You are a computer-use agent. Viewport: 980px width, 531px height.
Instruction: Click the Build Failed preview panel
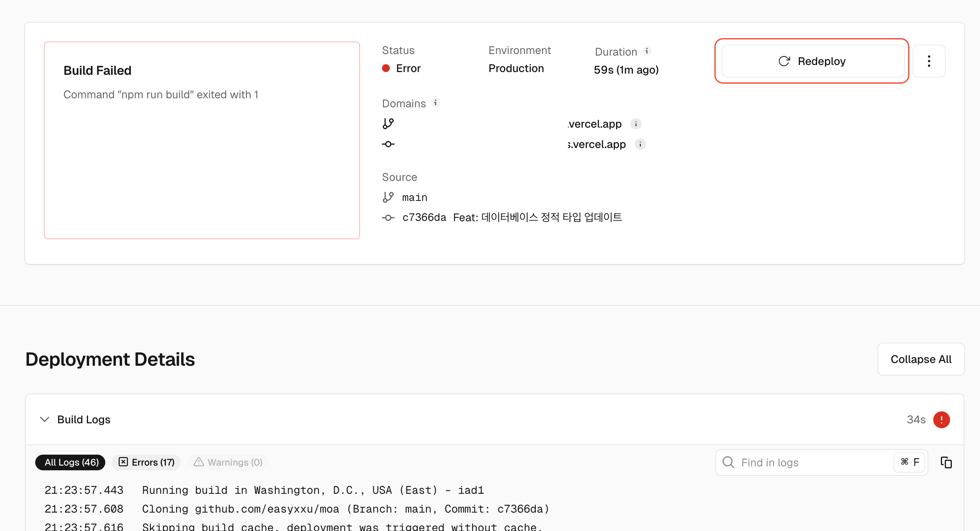click(202, 140)
